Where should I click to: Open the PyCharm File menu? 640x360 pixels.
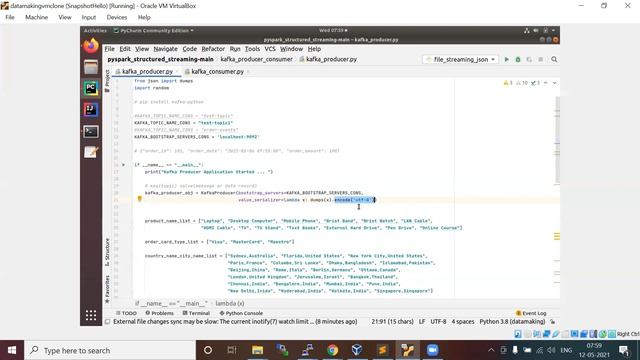[109, 49]
